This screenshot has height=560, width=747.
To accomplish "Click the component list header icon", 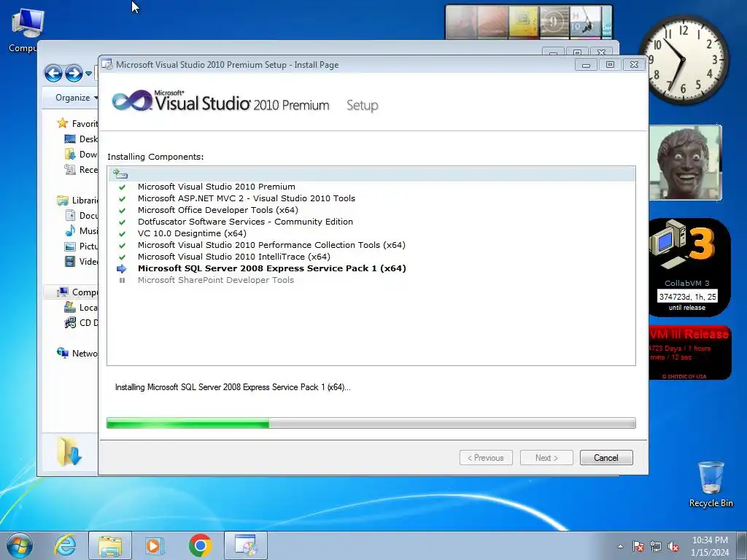I will 120,174.
